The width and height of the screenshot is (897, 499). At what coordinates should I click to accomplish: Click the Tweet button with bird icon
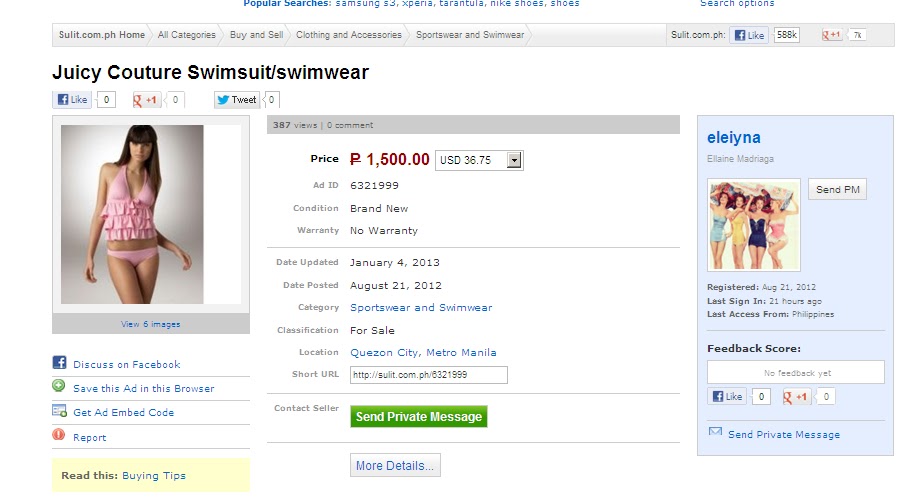click(237, 100)
